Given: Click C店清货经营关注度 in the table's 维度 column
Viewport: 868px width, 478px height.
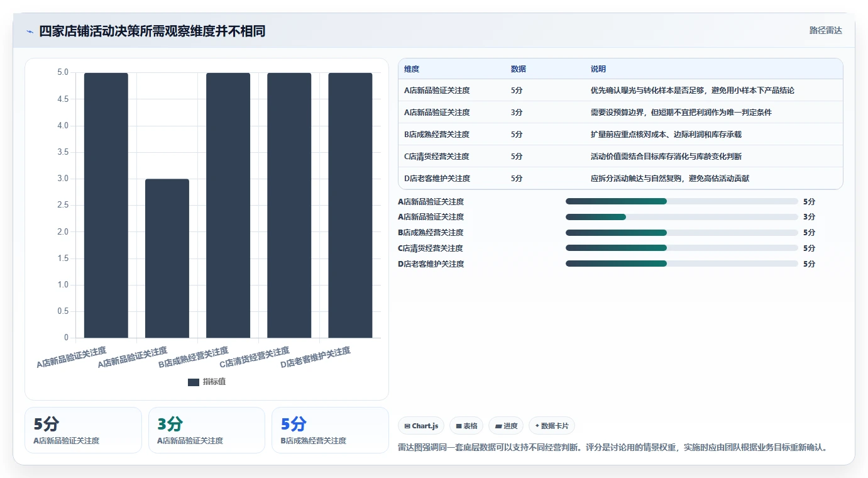Looking at the screenshot, I should pos(437,157).
